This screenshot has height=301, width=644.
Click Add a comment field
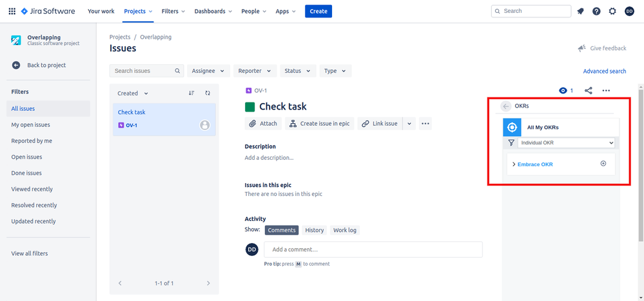[373, 249]
